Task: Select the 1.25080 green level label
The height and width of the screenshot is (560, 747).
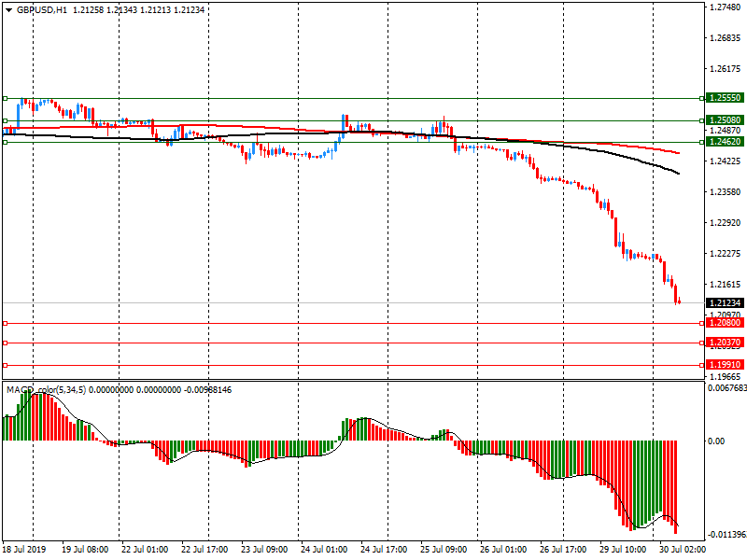Action: [726, 120]
